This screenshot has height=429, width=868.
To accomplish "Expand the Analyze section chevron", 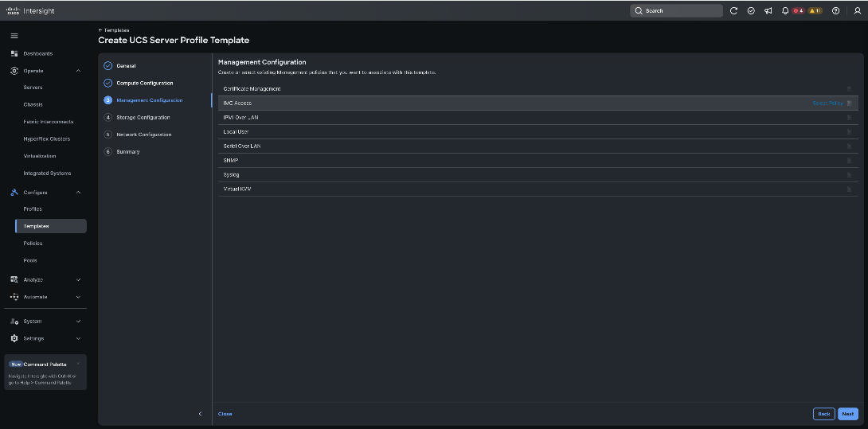I will [78, 279].
